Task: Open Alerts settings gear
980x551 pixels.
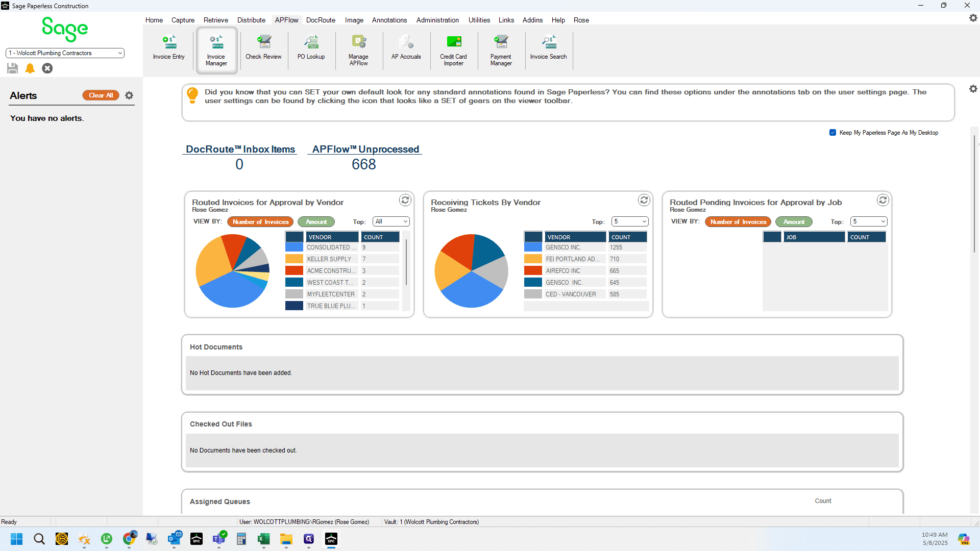Action: pos(129,95)
